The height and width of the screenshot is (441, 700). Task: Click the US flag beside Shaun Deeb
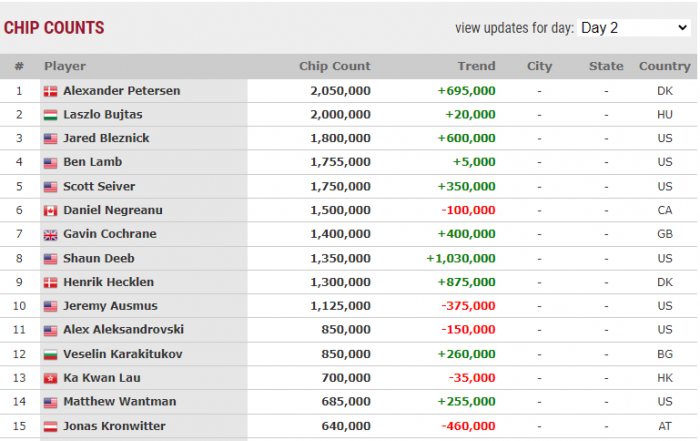pyautogui.click(x=50, y=259)
